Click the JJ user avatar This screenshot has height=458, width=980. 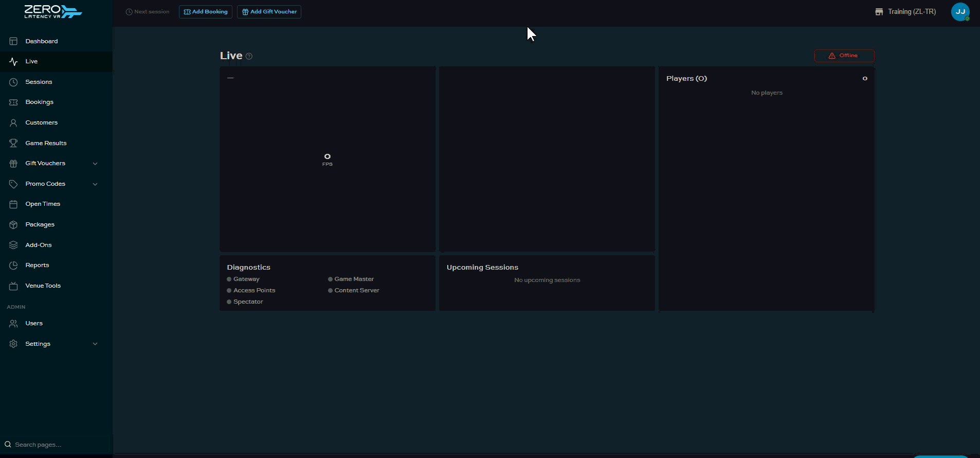pyautogui.click(x=960, y=12)
